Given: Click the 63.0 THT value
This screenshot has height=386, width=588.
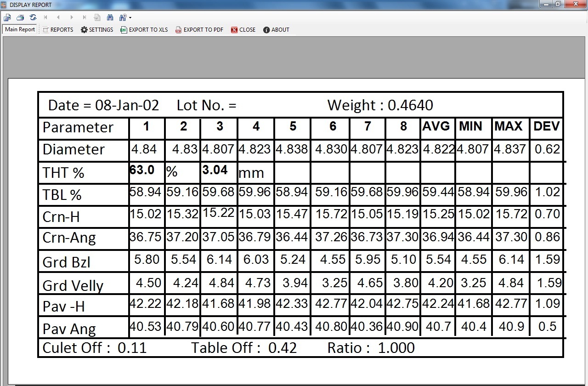Looking at the screenshot, I should (142, 170).
